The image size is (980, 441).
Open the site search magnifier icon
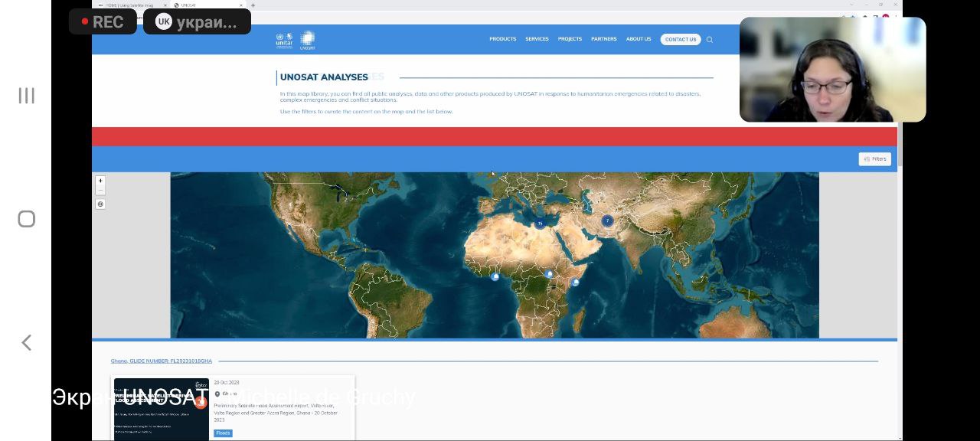point(710,40)
